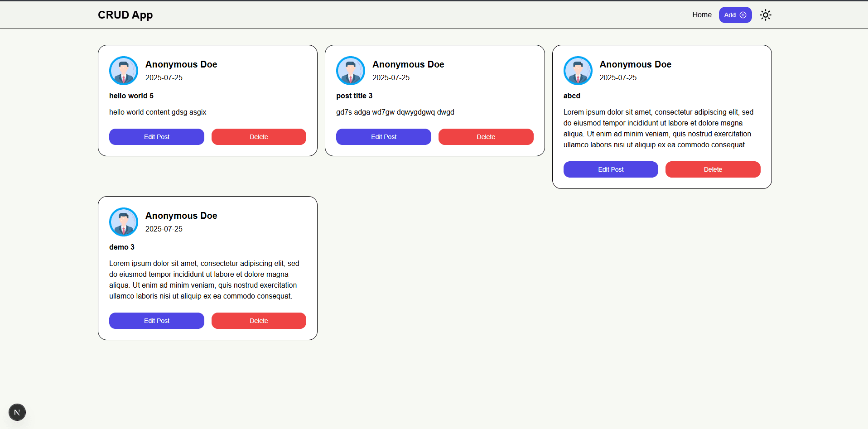Click the avatar on the hello world 5 post
Image resolution: width=868 pixels, height=429 pixels.
(124, 71)
